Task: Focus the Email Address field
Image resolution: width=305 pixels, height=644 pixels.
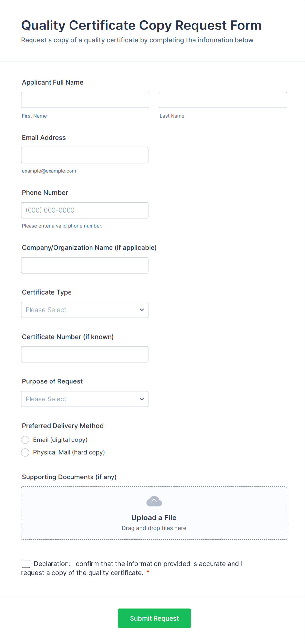Action: pyautogui.click(x=84, y=155)
